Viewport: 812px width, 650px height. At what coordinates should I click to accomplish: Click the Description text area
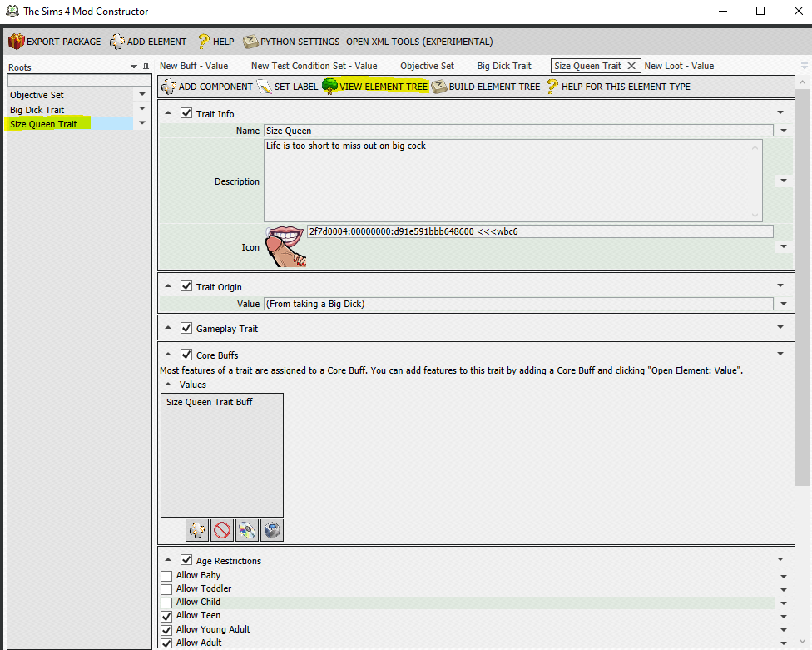(x=513, y=181)
